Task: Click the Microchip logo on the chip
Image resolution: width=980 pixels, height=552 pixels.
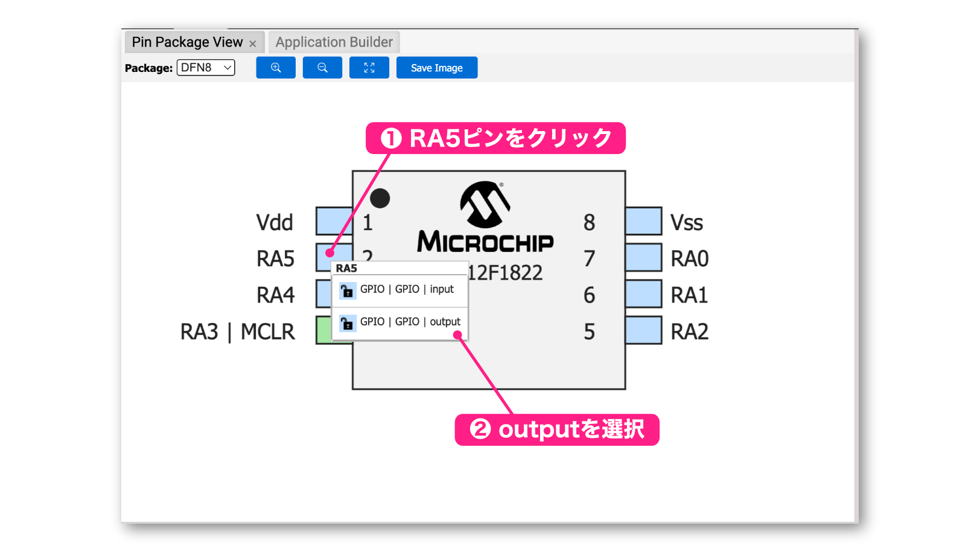Action: click(x=485, y=217)
